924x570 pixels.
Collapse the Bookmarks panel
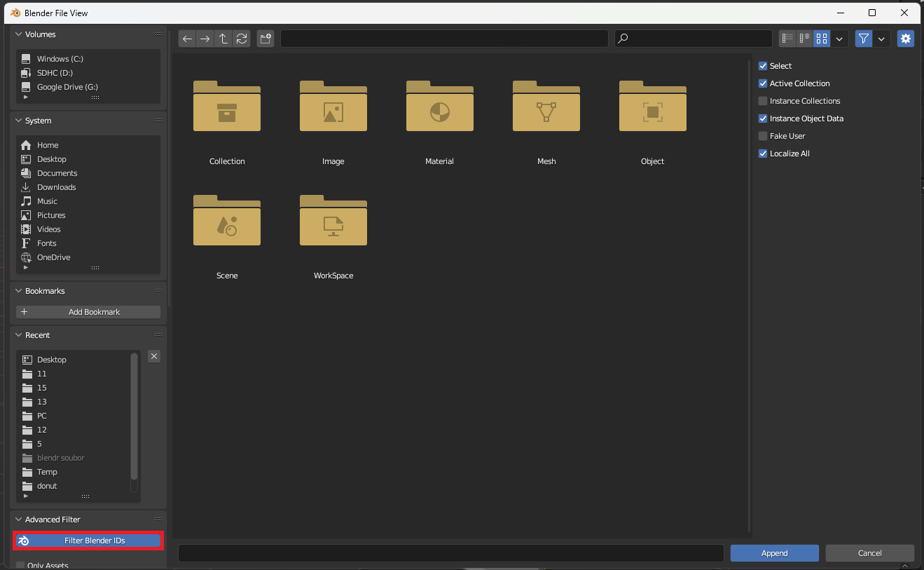19,291
